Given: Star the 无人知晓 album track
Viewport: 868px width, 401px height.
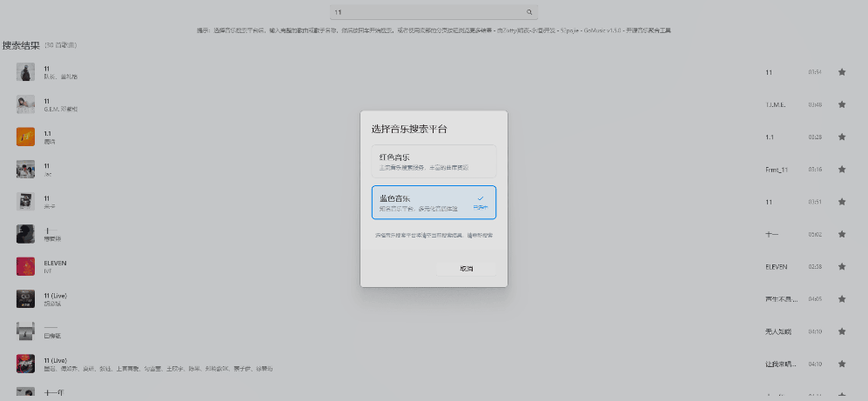Looking at the screenshot, I should pyautogui.click(x=842, y=331).
